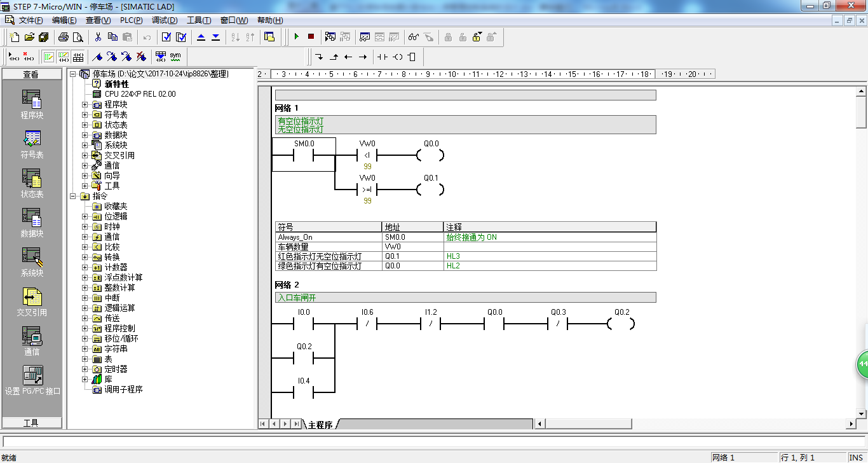
Task: Cut selection with the scissors icon
Action: (x=98, y=37)
